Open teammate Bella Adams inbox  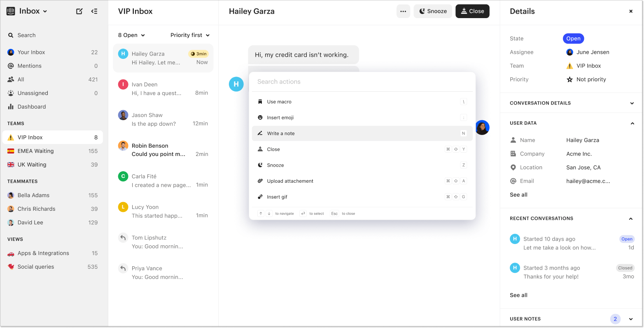[x=53, y=195]
